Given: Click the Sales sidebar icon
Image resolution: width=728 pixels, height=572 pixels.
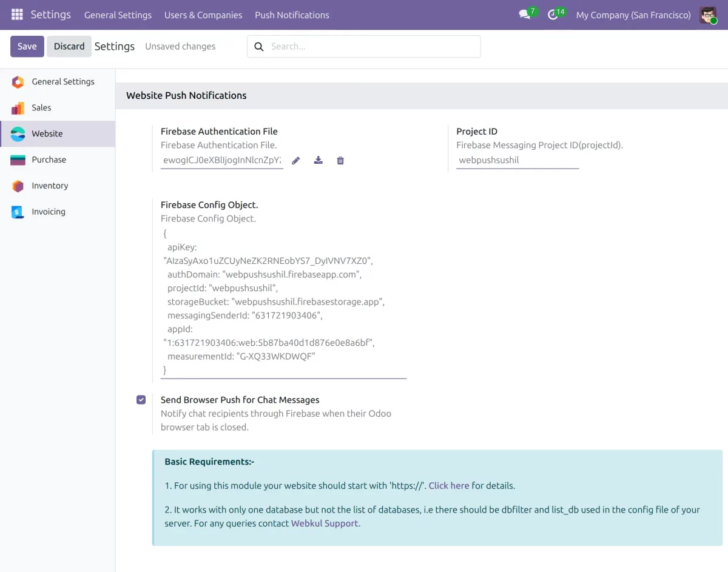Looking at the screenshot, I should pos(18,108).
